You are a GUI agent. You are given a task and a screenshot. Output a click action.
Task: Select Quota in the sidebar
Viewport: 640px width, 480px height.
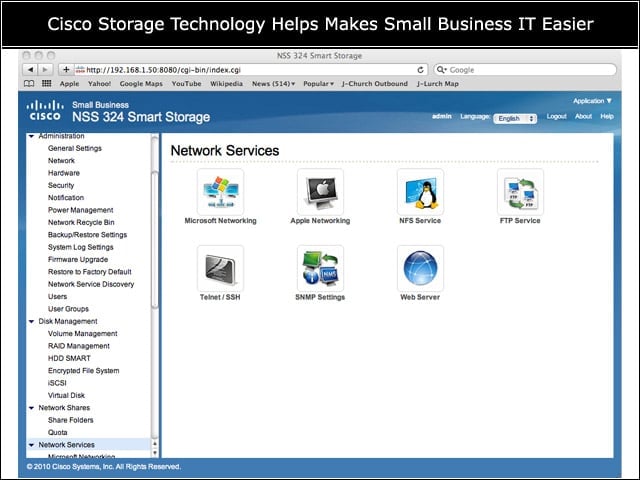(57, 433)
